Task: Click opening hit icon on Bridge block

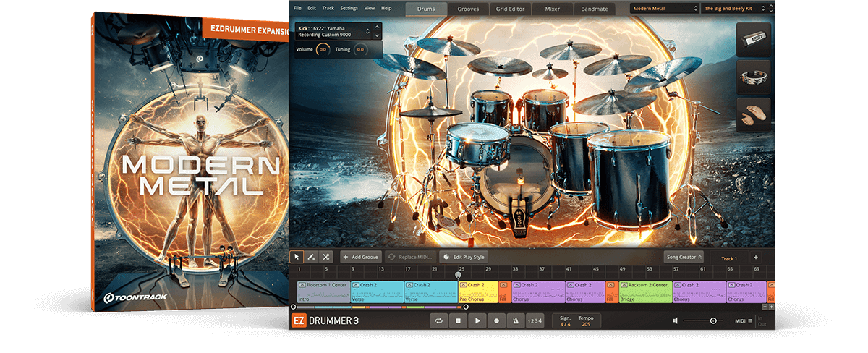Action: tap(624, 285)
